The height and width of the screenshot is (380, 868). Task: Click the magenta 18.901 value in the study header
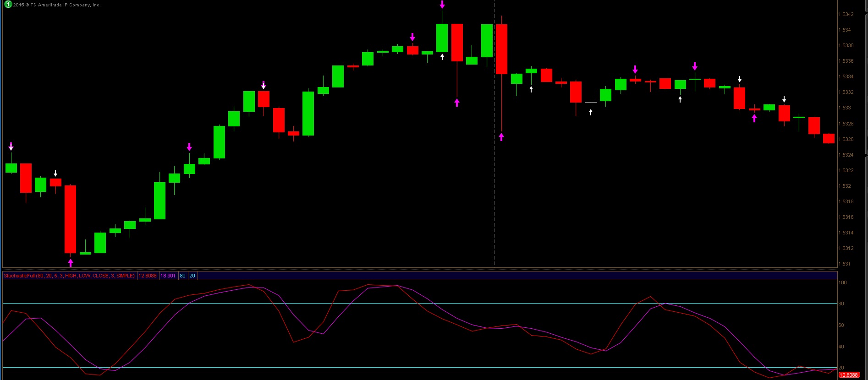(168, 276)
